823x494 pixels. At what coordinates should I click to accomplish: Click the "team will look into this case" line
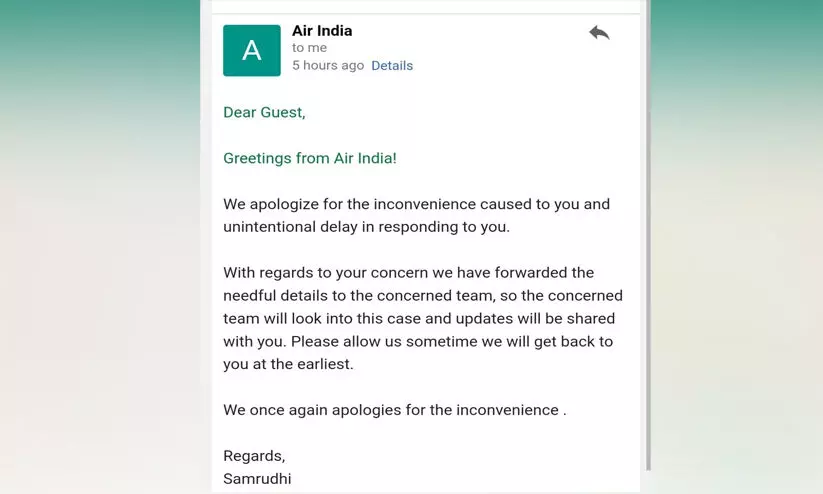tap(419, 318)
